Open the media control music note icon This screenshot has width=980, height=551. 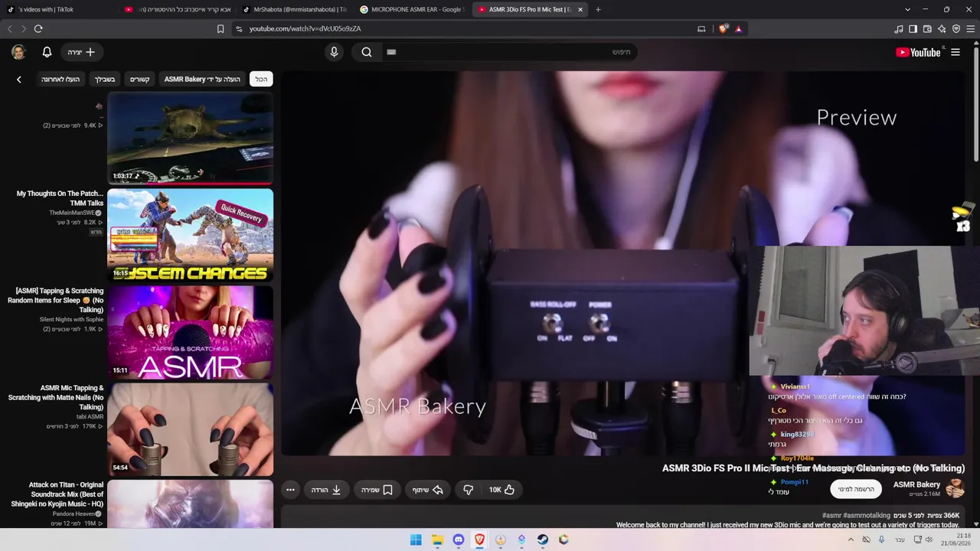click(899, 28)
